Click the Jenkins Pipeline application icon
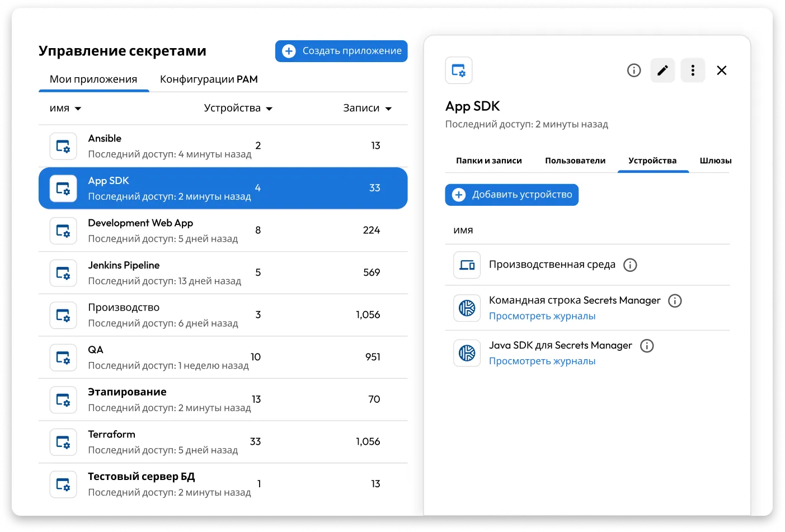 (x=63, y=273)
